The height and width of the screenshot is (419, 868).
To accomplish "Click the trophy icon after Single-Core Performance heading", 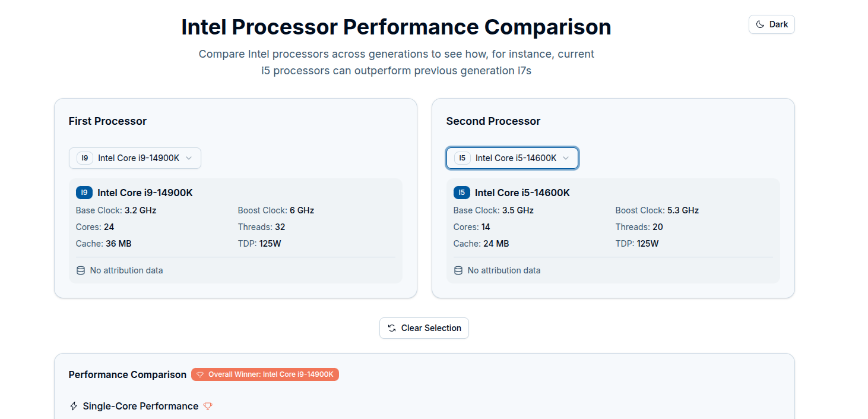I will pos(207,406).
